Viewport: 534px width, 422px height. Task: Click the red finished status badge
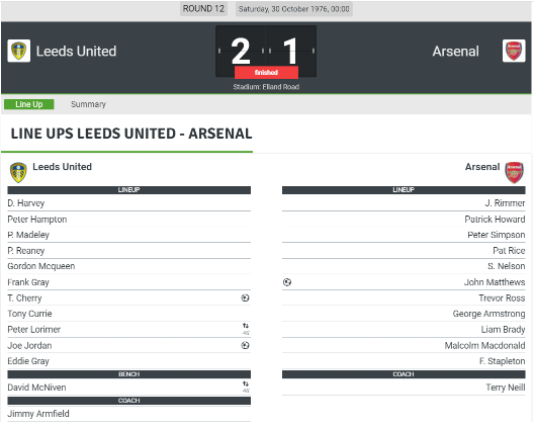click(266, 73)
